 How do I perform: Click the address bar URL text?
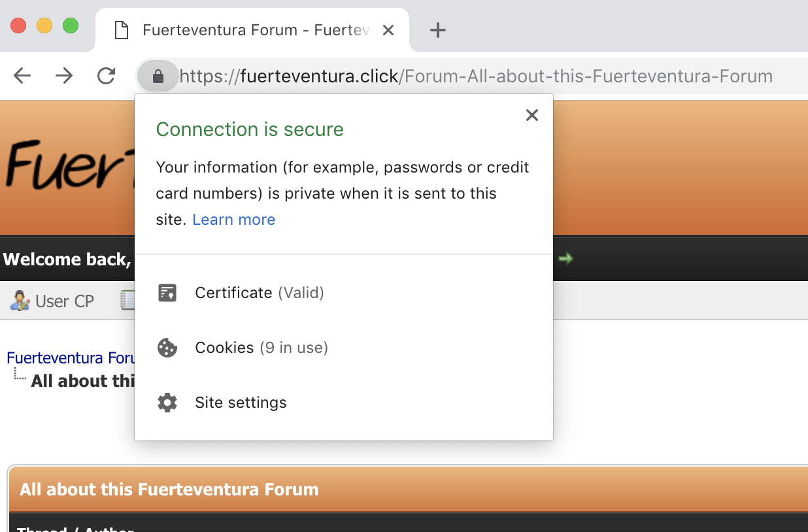click(475, 76)
